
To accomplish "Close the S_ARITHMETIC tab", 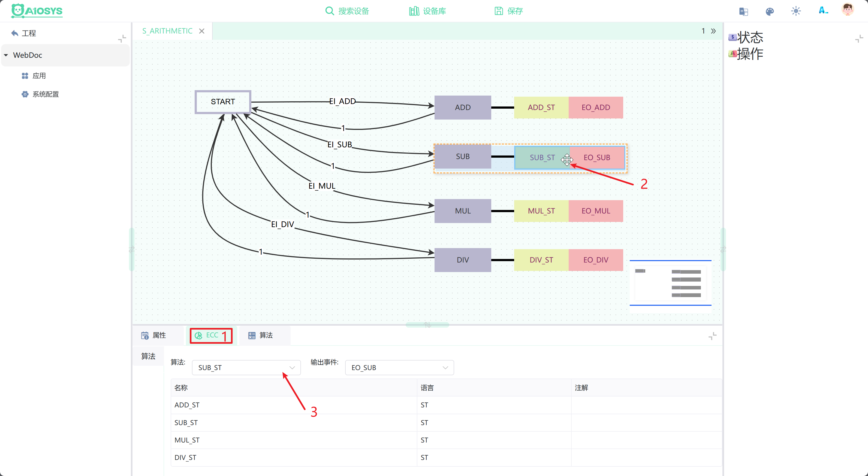I will point(202,31).
